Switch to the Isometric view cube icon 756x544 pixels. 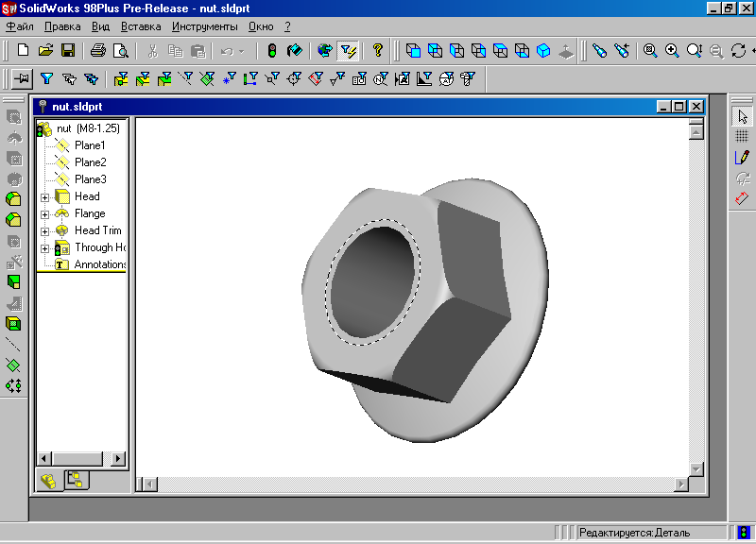pyautogui.click(x=543, y=50)
